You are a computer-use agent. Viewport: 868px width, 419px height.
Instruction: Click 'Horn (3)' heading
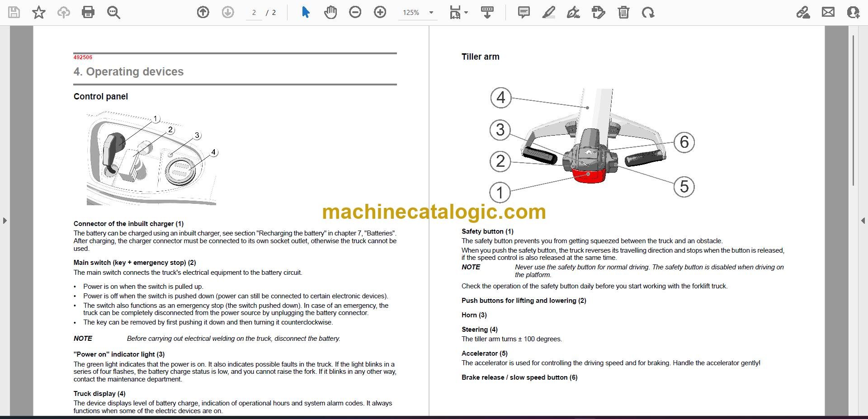tap(474, 315)
